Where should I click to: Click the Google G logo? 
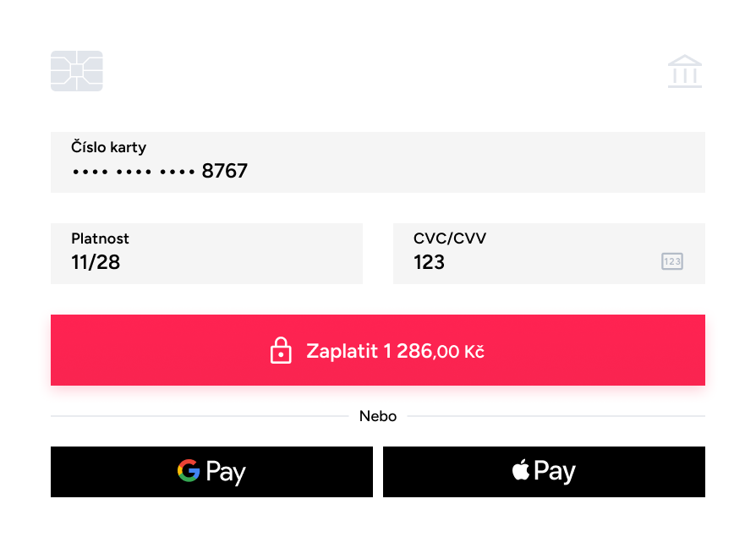coord(189,470)
